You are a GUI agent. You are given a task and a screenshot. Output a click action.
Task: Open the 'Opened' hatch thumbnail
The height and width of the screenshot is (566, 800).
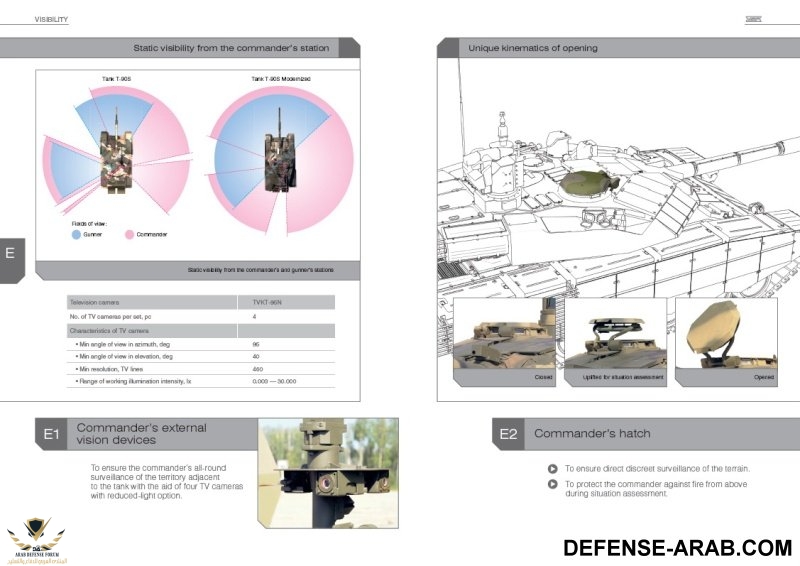point(726,341)
